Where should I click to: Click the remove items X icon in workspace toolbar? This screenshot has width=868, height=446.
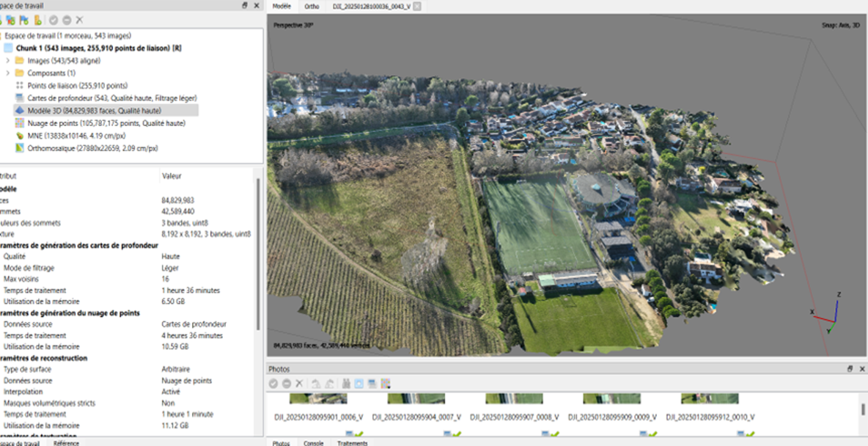point(79,20)
